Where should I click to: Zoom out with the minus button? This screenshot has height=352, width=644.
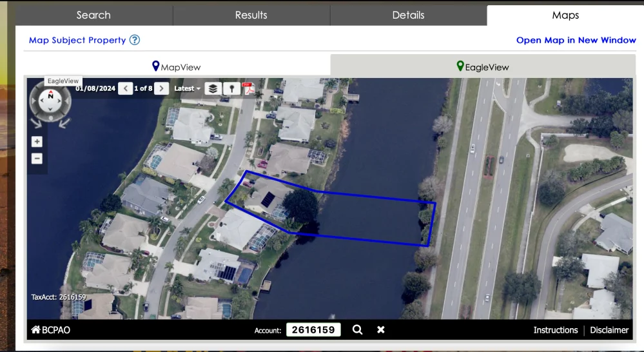point(37,159)
